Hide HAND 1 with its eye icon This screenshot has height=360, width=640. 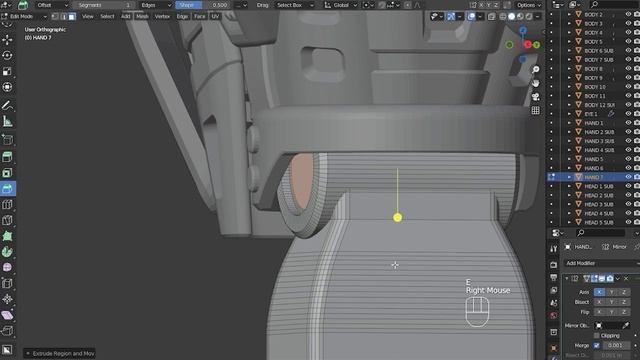coord(628,123)
